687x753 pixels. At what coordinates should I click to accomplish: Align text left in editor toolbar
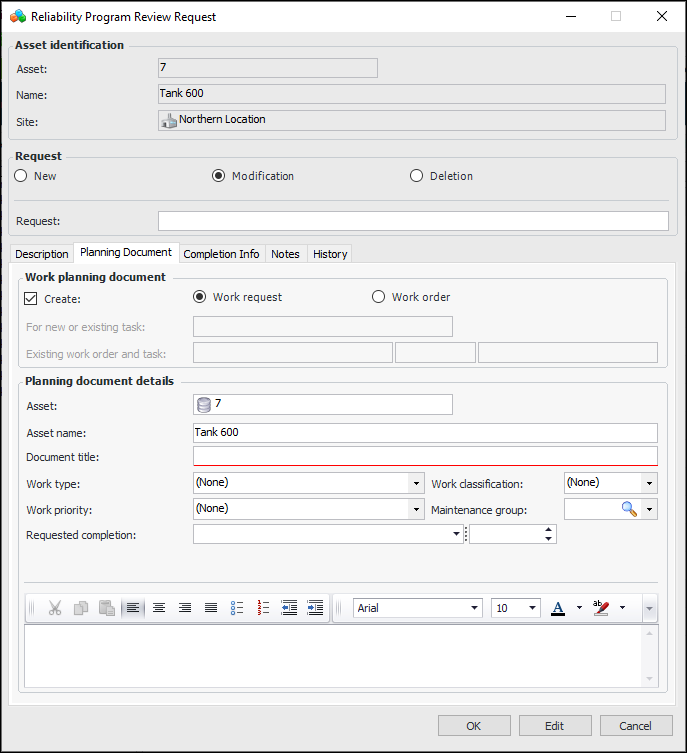tap(133, 608)
